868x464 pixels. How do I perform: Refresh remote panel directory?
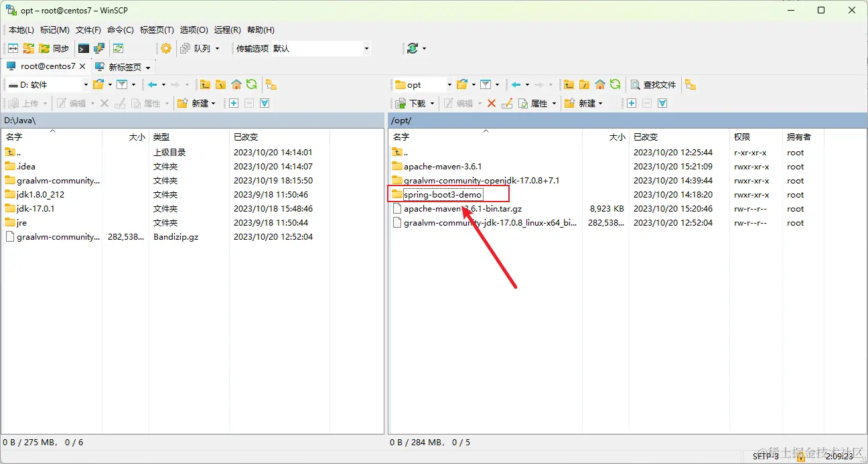tap(615, 84)
